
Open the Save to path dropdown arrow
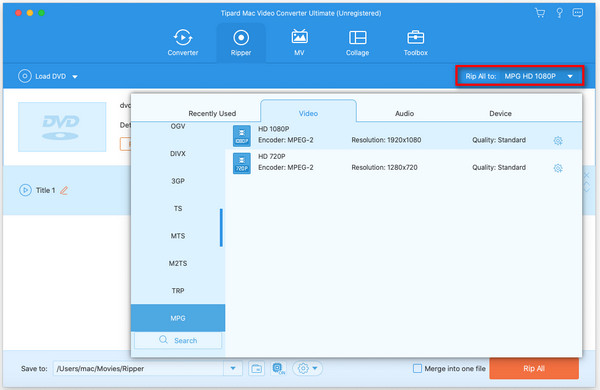point(233,369)
